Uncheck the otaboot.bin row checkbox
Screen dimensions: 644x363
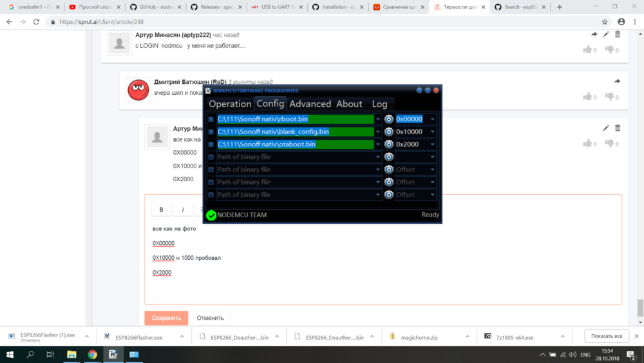211,144
